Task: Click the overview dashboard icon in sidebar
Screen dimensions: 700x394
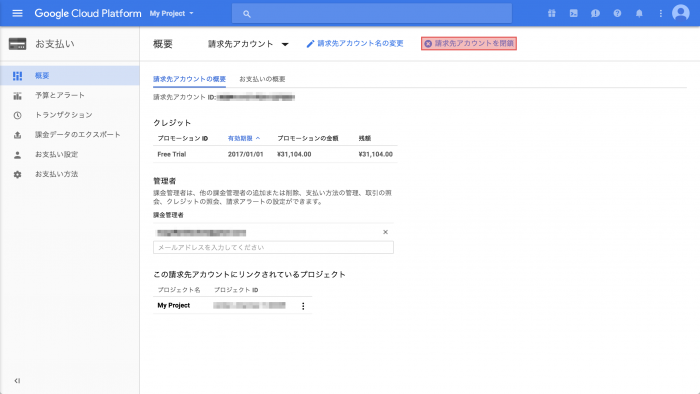Action: (17, 76)
